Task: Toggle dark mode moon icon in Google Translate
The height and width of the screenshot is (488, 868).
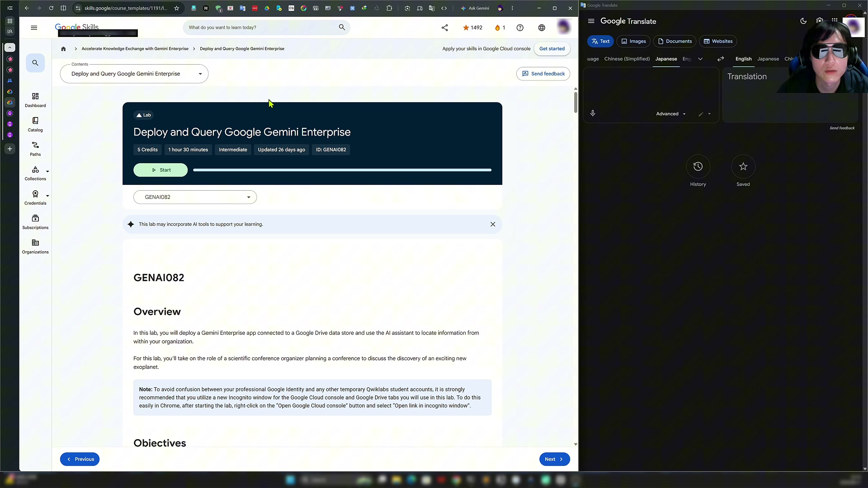Action: (x=803, y=21)
